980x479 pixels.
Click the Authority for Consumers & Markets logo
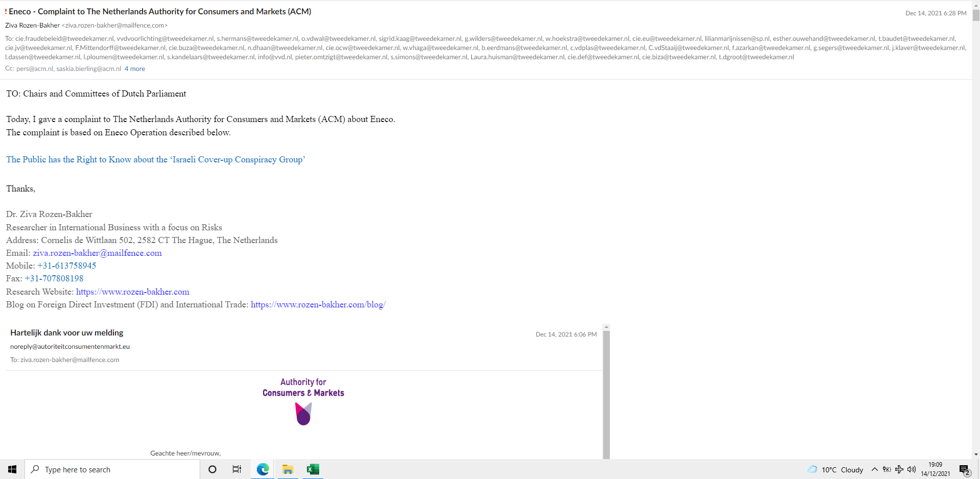click(303, 402)
